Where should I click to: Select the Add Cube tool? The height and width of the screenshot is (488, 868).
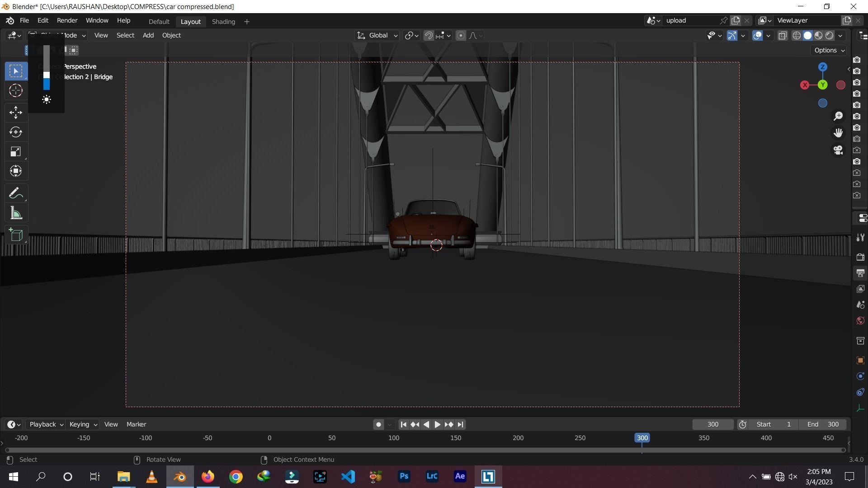tap(16, 235)
